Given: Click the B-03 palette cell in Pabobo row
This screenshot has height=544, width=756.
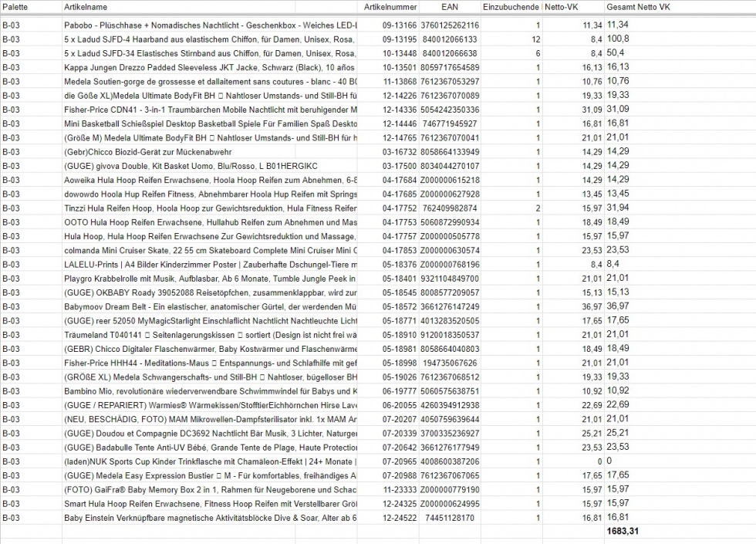Looking at the screenshot, I should (11, 25).
